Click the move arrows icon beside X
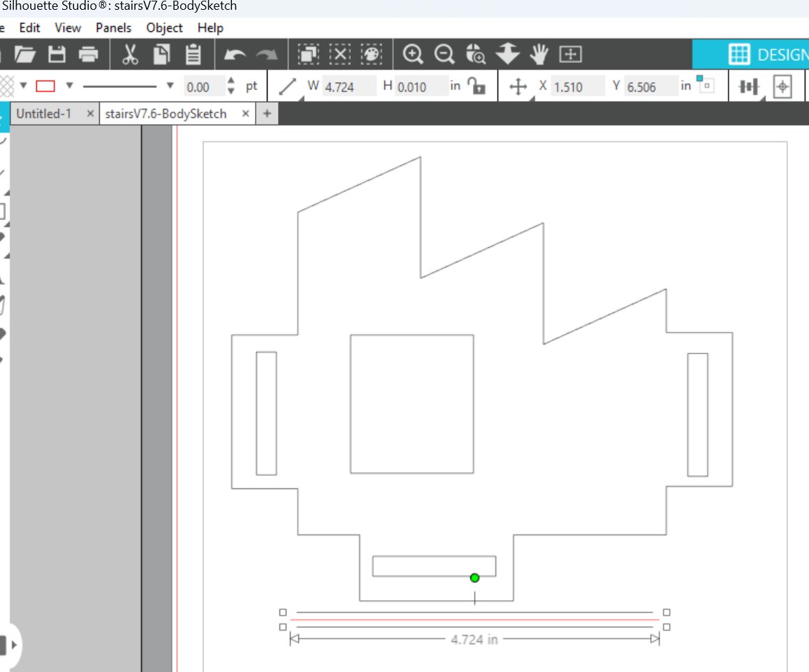 point(518,86)
